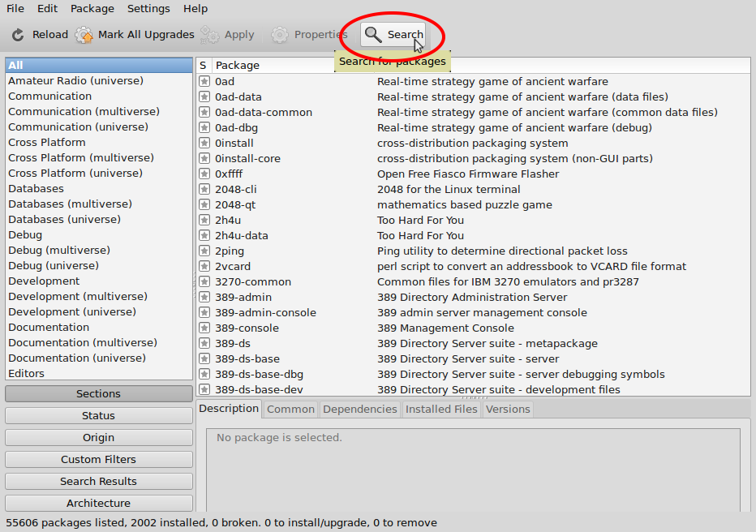Open the Settings menu
Screen dimensions: 756x532
148,9
